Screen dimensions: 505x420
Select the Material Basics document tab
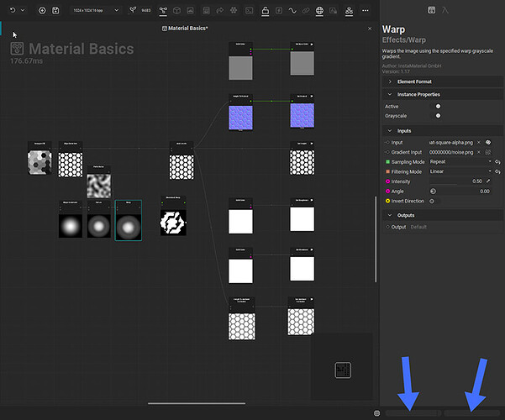[189, 29]
